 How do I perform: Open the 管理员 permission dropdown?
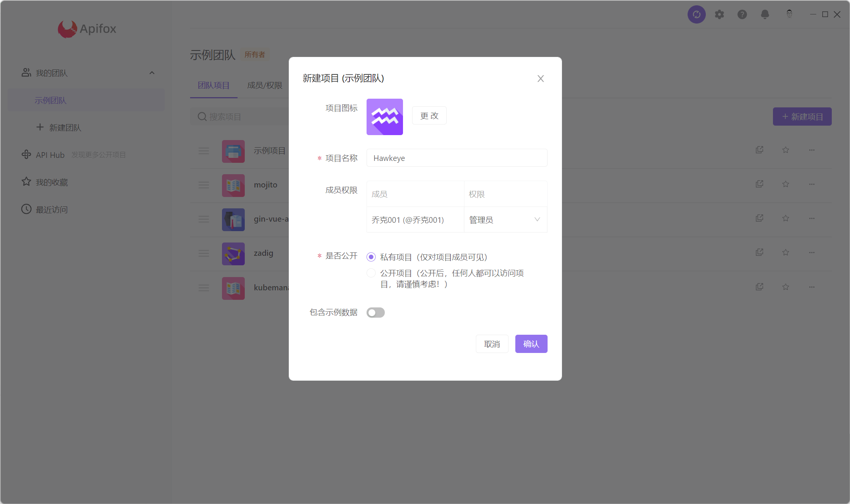tap(505, 220)
